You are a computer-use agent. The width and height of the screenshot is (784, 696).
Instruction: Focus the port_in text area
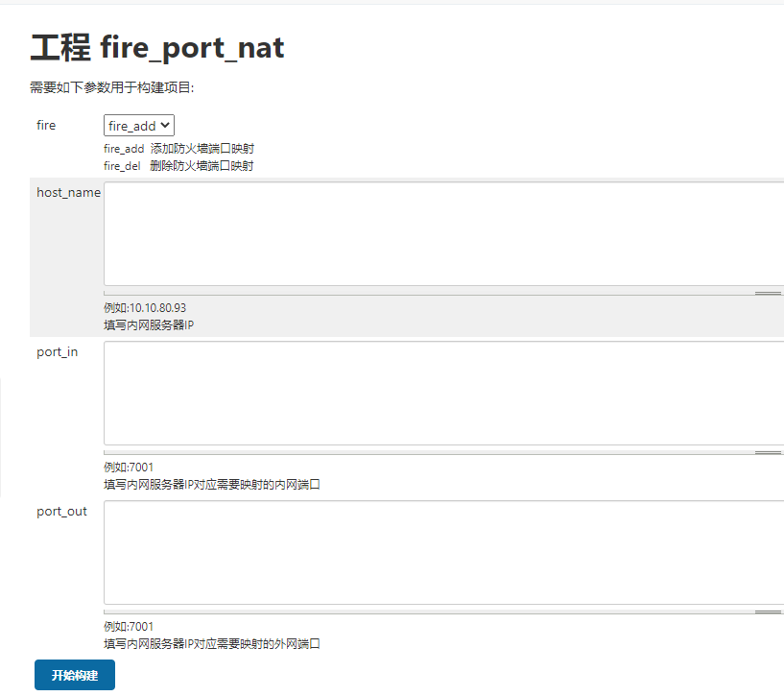pyautogui.click(x=441, y=393)
